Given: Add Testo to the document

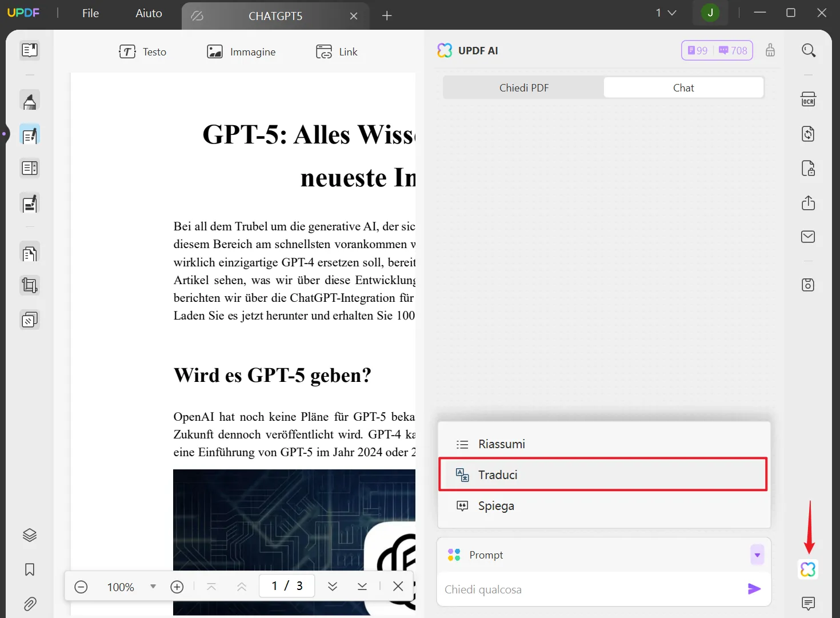Looking at the screenshot, I should pyautogui.click(x=143, y=52).
